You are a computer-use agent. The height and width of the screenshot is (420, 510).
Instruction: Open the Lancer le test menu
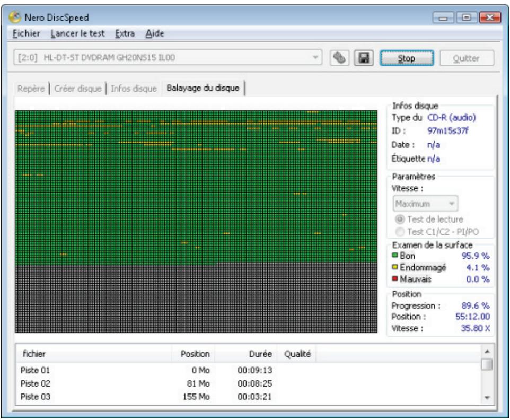[x=77, y=33]
